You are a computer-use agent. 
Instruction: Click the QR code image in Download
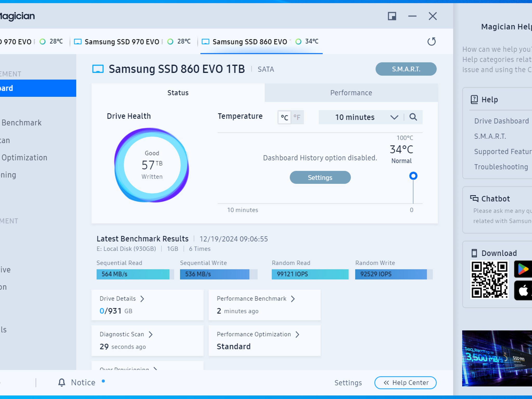pos(489,280)
